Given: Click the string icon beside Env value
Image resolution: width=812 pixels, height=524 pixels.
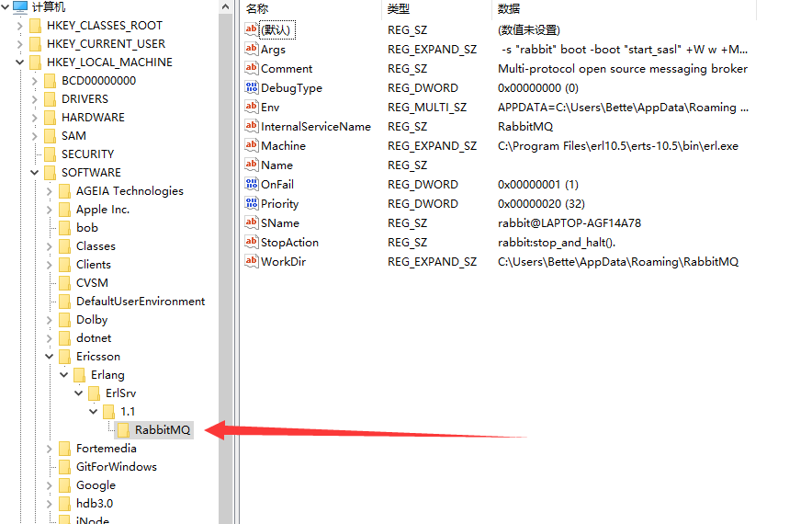Looking at the screenshot, I should [x=251, y=107].
